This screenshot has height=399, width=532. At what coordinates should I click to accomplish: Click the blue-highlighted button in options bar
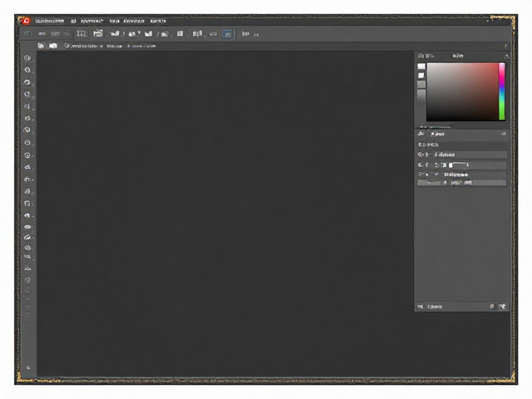(227, 34)
